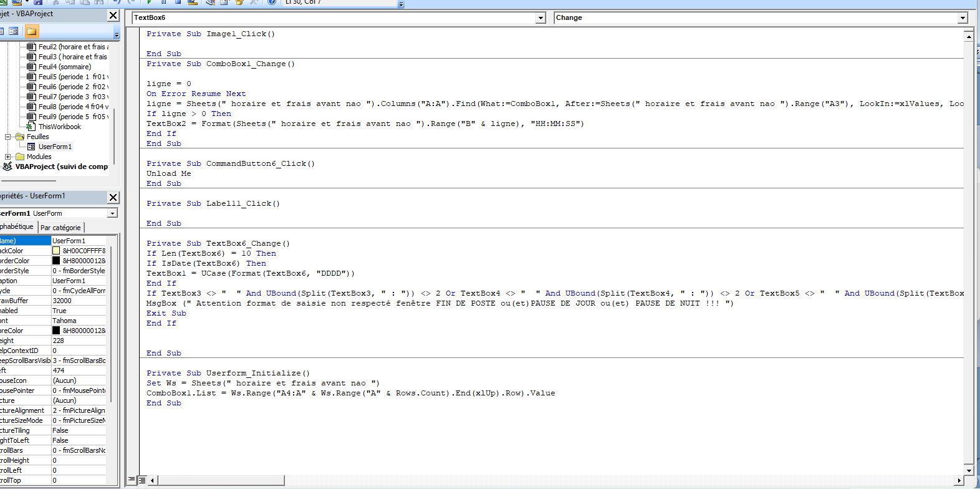Switch to Full Module View button
This screenshot has height=489, width=980.
pos(142,480)
